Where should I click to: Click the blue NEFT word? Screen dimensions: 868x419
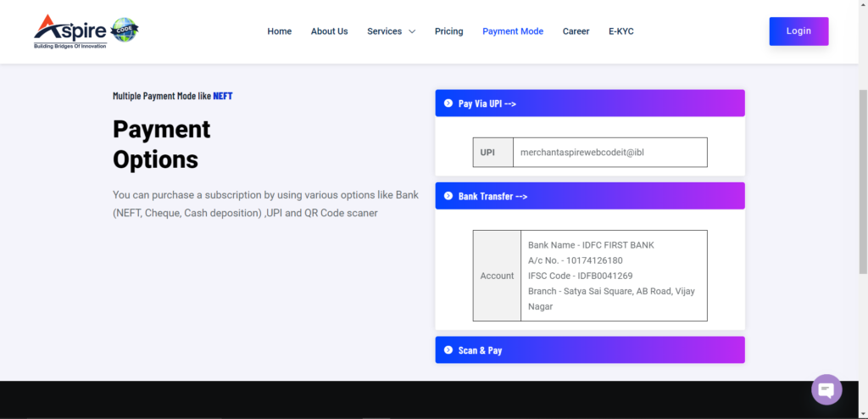223,96
